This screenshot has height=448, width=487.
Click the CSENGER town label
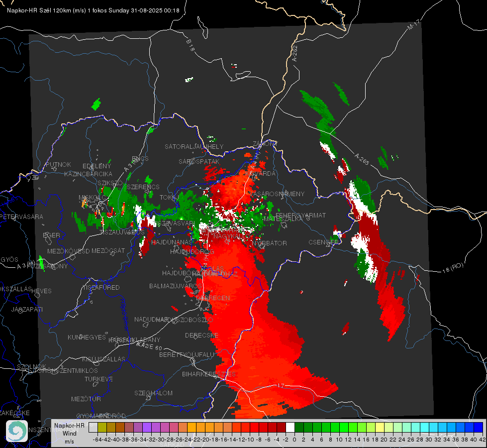coord(323,242)
